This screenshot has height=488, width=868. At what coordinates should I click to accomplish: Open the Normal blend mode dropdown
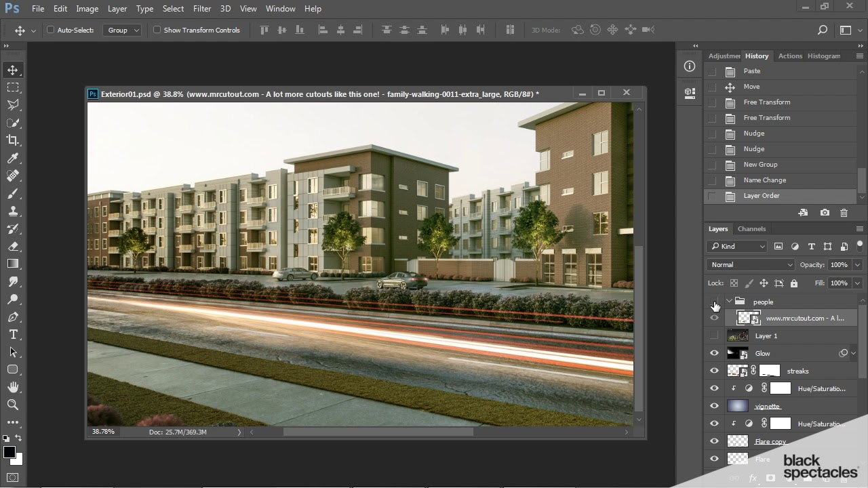tap(750, 265)
